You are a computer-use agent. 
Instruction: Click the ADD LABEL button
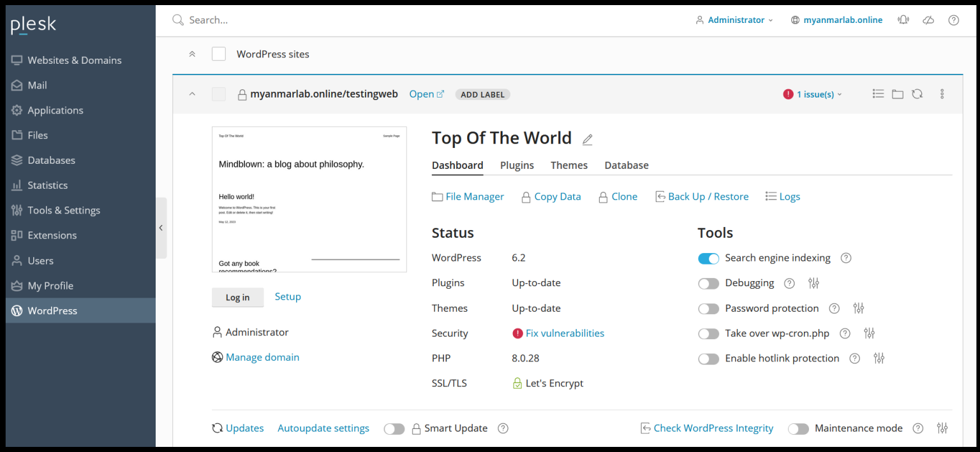tap(482, 94)
